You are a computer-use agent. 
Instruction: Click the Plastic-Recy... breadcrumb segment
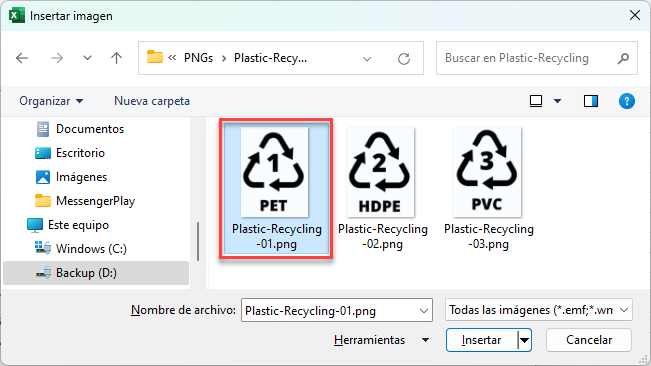(x=270, y=58)
